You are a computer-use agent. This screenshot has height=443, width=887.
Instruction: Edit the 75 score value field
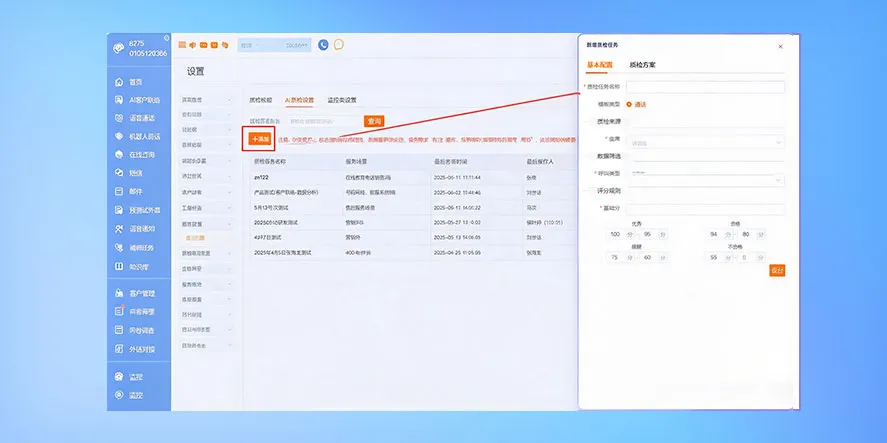pos(615,257)
